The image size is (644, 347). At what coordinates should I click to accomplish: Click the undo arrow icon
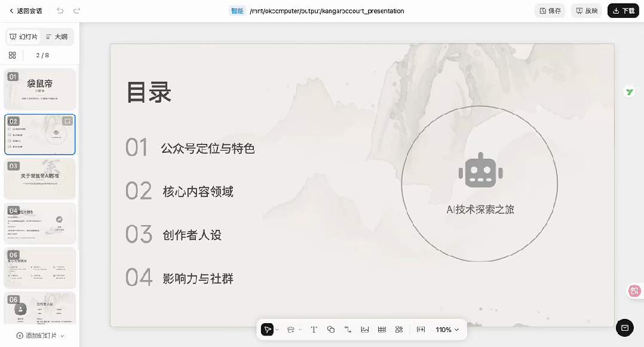click(x=59, y=10)
